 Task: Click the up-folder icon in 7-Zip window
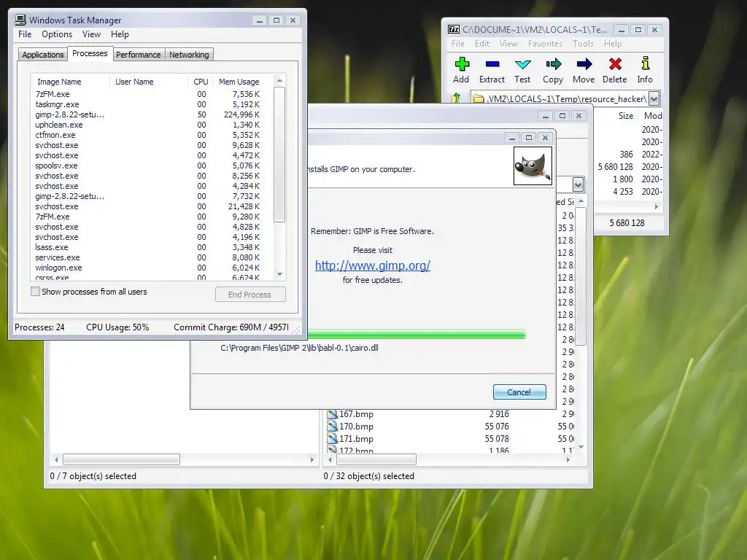click(x=456, y=98)
